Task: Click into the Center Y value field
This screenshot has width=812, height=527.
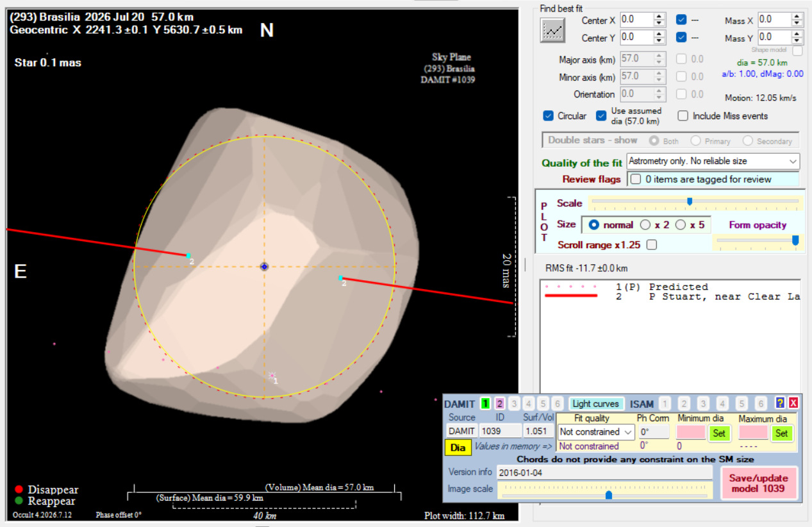Action: coord(636,37)
